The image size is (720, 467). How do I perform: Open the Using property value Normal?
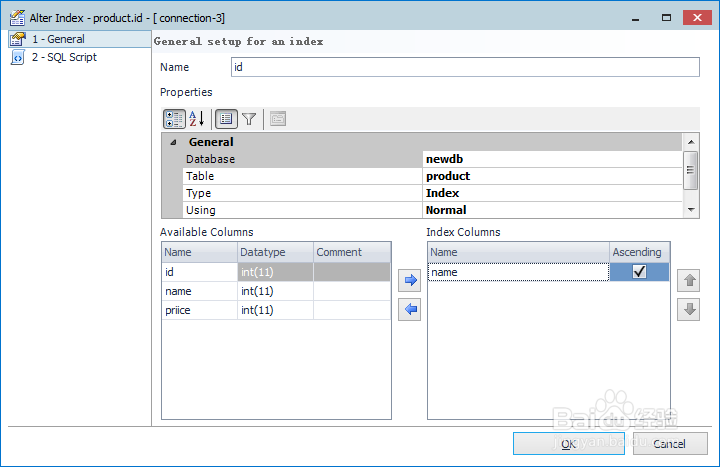[552, 210]
